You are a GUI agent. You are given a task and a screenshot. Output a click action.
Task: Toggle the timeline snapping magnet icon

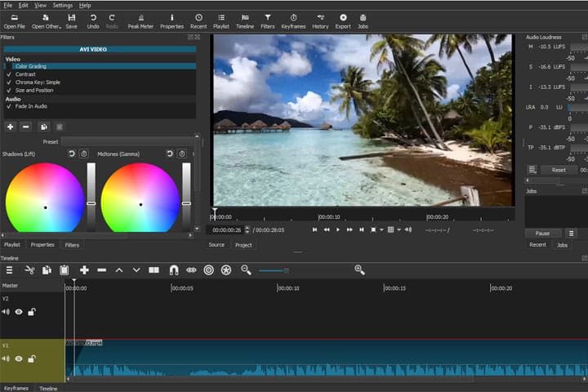point(173,269)
